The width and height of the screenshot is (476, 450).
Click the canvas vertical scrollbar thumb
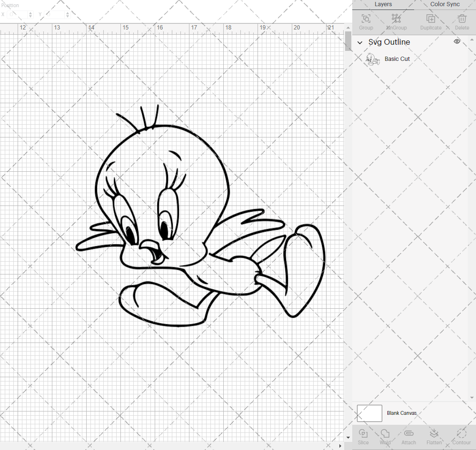348,41
